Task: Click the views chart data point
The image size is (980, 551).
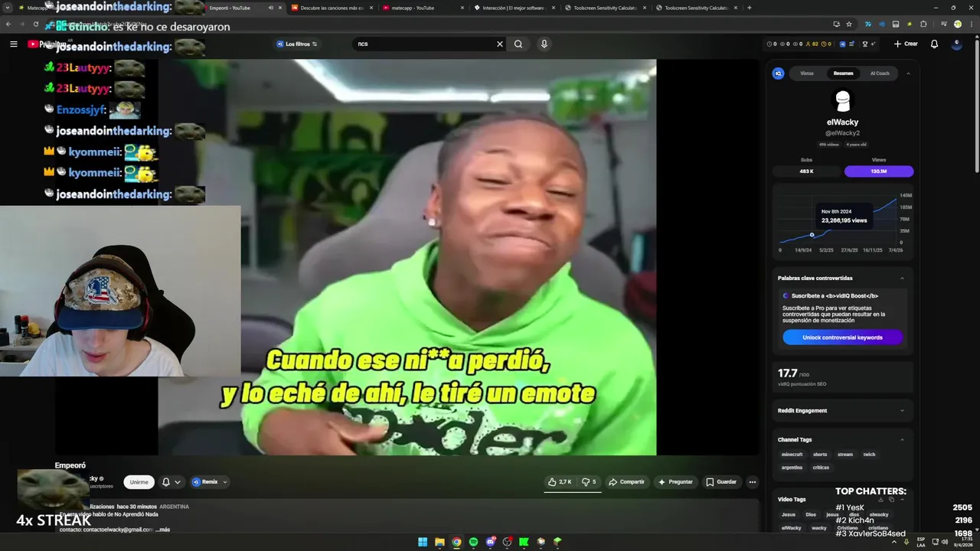Action: click(812, 235)
